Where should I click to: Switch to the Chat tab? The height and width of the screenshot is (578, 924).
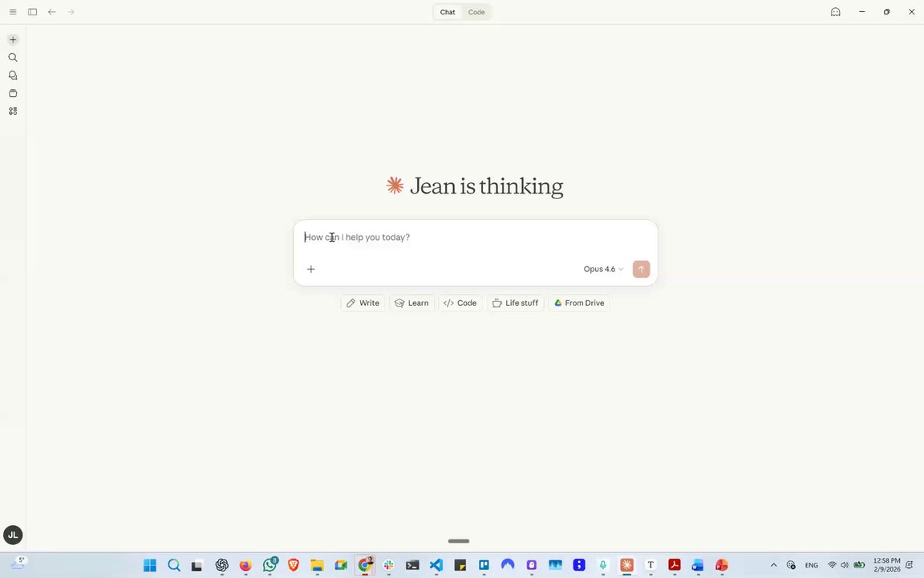coord(448,12)
